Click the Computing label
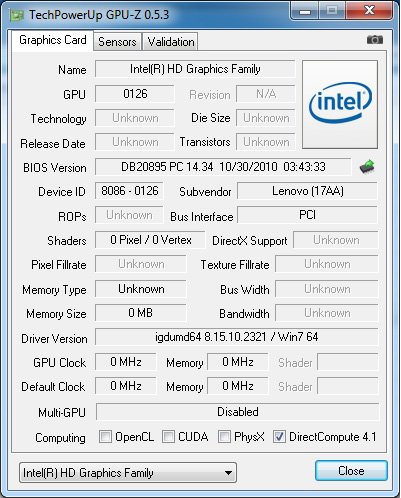 [x=60, y=438]
